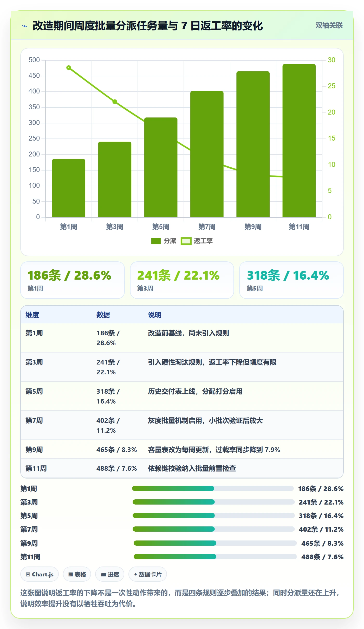The image size is (364, 629).
Task: Click the 第7周 progress bar
Action: [213, 529]
